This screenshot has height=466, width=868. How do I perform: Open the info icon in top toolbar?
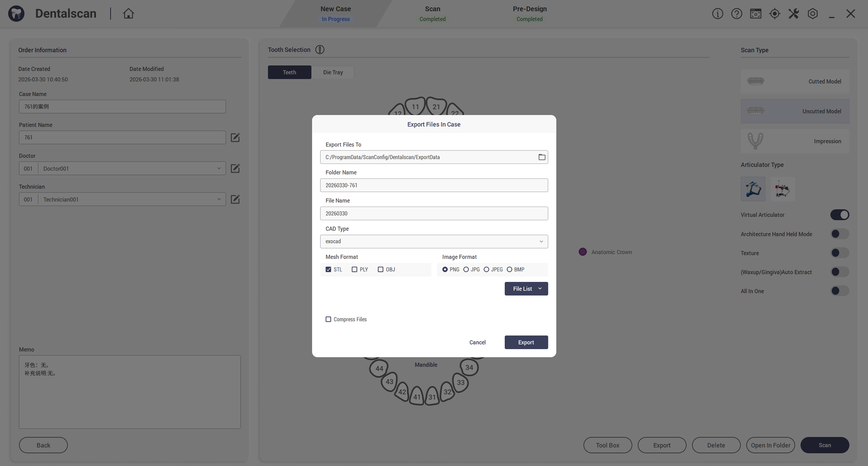[x=717, y=14]
